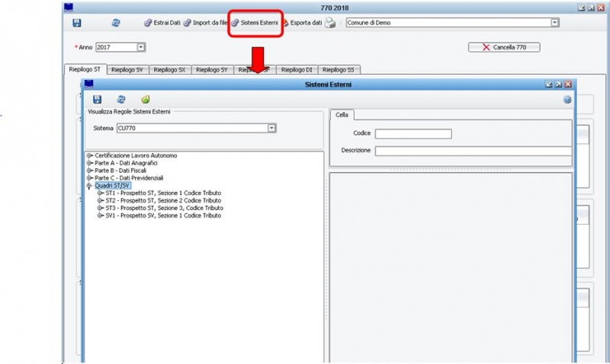Click the printer icon in the 770 2018 toolbar
Viewport: 610px width, 364px height.
tap(330, 23)
